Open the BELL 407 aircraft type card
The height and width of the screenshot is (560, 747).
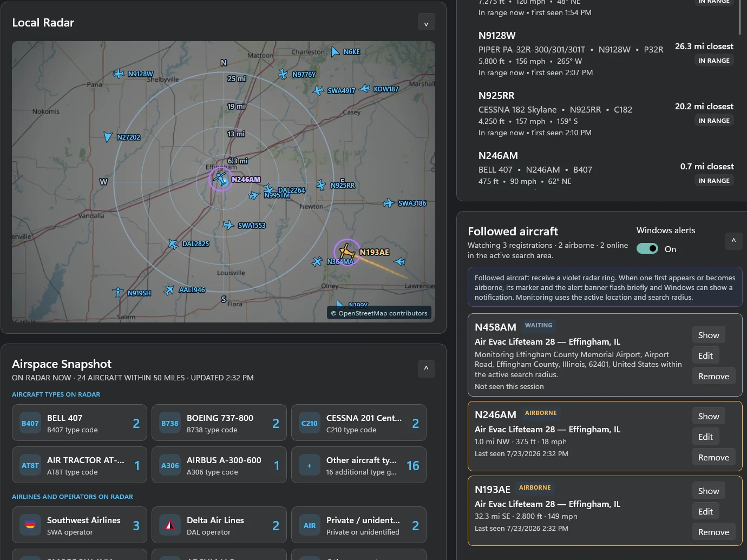80,423
